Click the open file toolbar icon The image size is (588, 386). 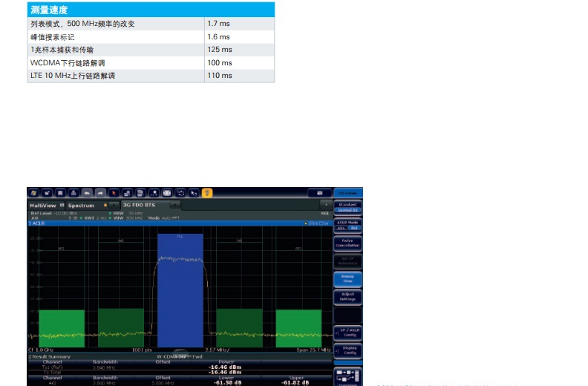click(48, 192)
